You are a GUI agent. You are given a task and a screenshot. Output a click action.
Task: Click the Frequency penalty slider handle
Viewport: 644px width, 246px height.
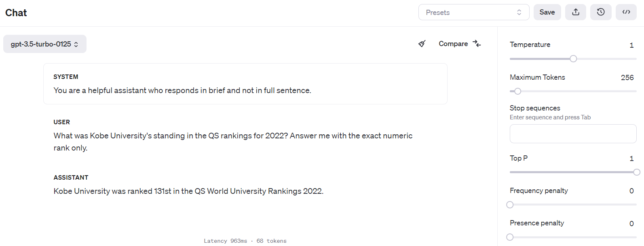[x=510, y=205]
